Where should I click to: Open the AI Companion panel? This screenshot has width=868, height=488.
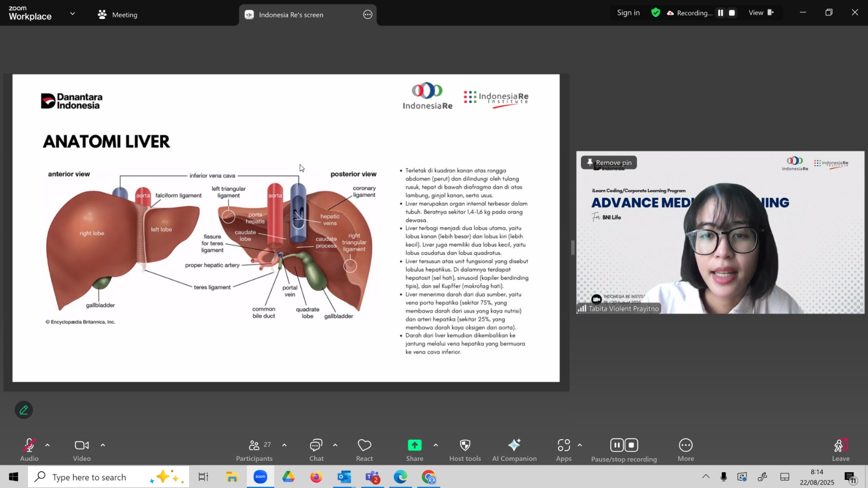tap(514, 450)
